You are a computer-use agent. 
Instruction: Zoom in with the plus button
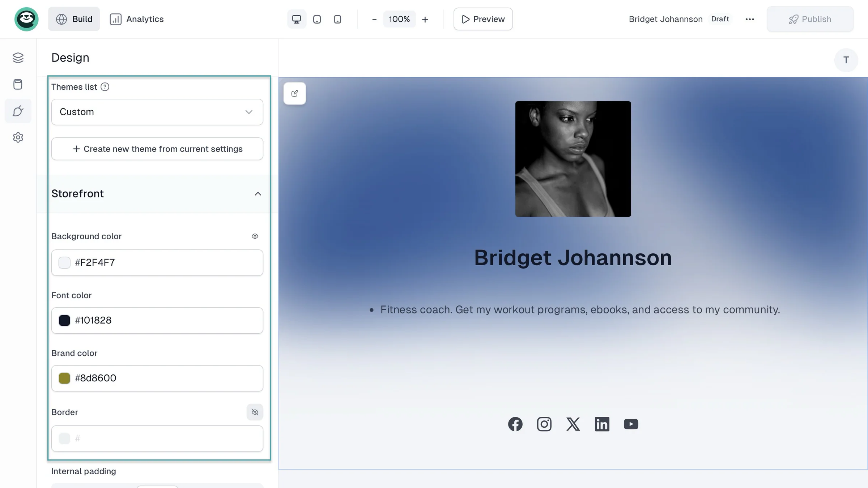(x=425, y=19)
